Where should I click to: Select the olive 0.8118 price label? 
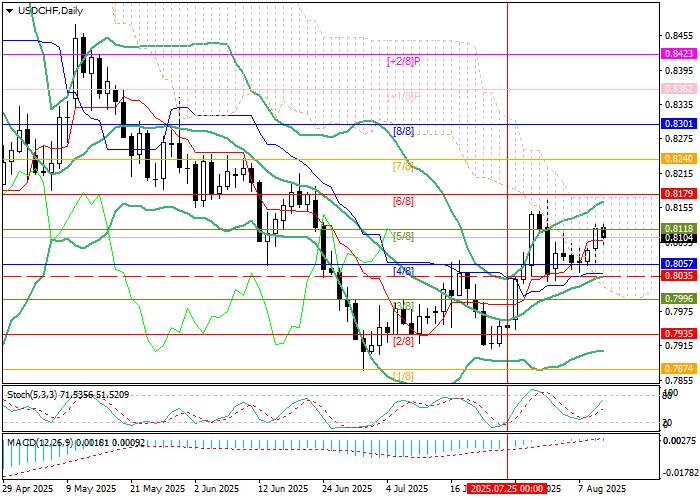coord(679,229)
